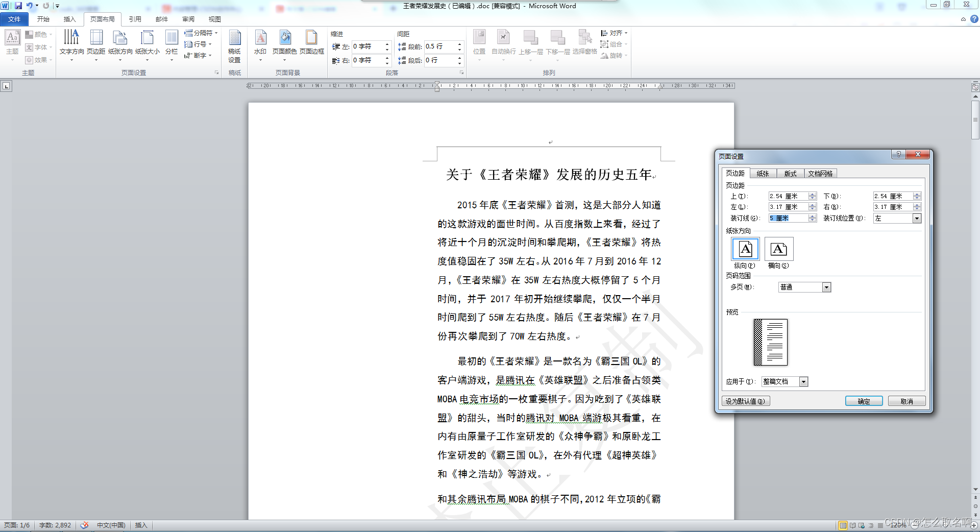Open the 纸张方向 orientation menu in ribbon
The width and height of the screenshot is (980, 532).
coord(120,45)
